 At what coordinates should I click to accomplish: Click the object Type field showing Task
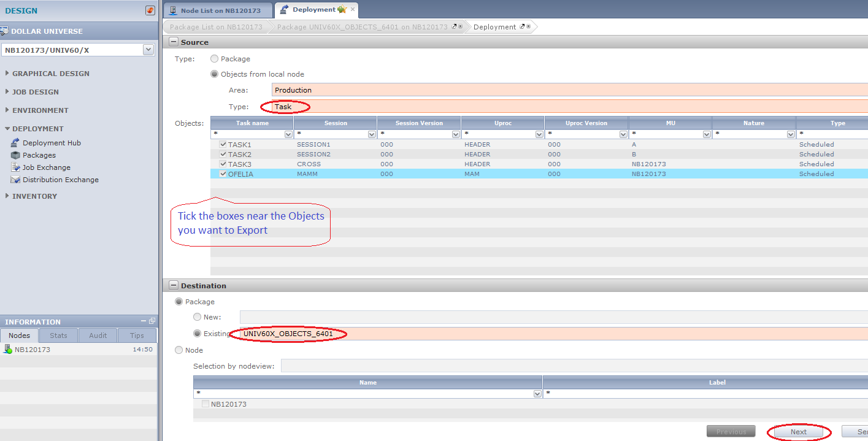tap(570, 107)
